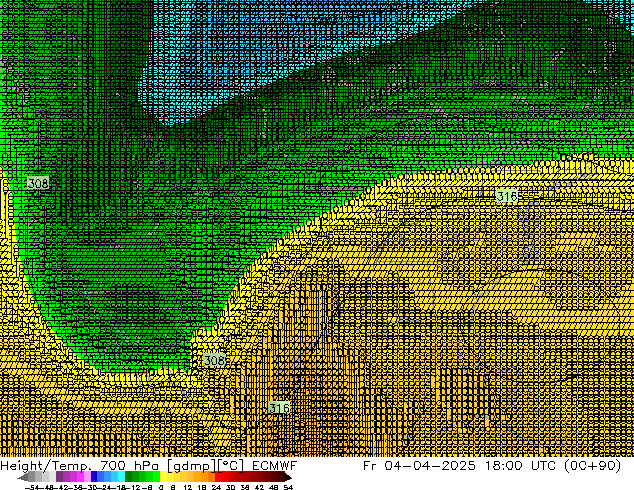
Task: Click the lowest 316 contour label
Action: pos(279,408)
